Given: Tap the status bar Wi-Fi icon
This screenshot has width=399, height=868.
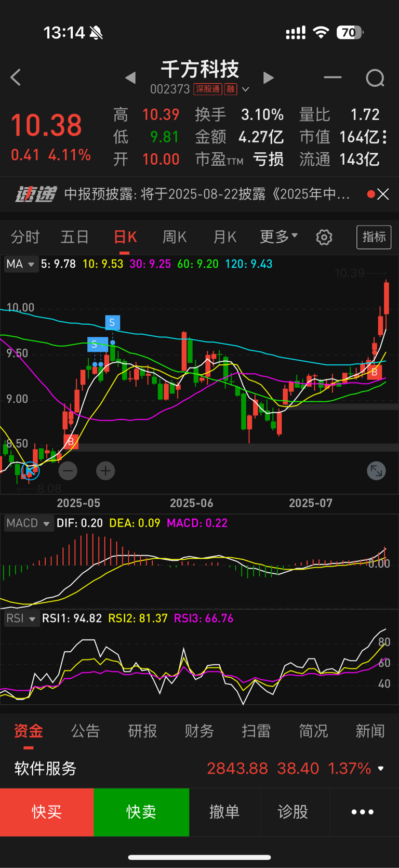Looking at the screenshot, I should click(321, 33).
